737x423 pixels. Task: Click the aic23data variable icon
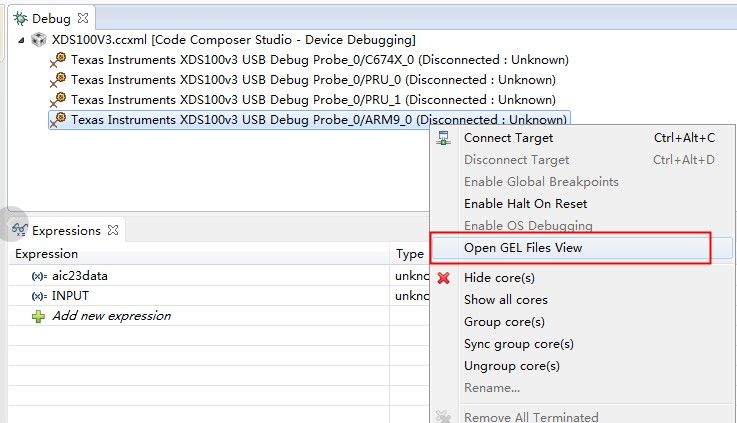point(39,276)
